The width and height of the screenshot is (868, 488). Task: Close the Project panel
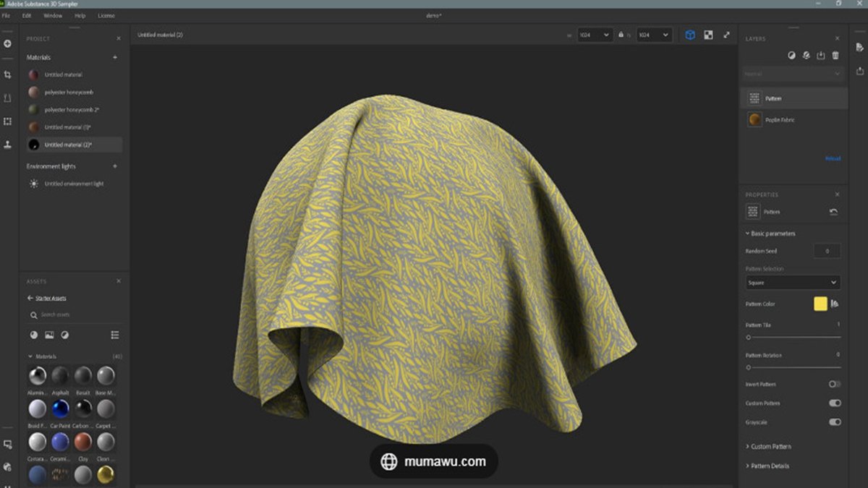119,38
